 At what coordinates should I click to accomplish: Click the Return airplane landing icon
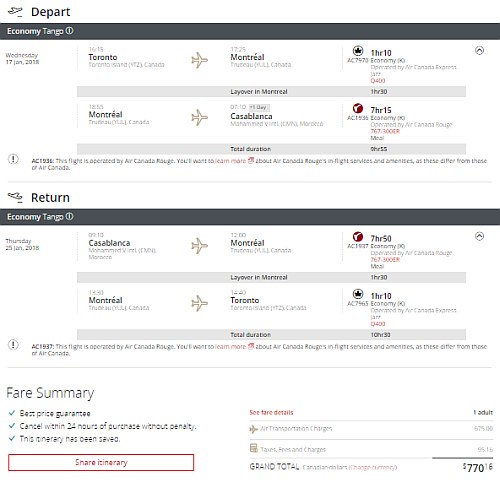point(15,197)
